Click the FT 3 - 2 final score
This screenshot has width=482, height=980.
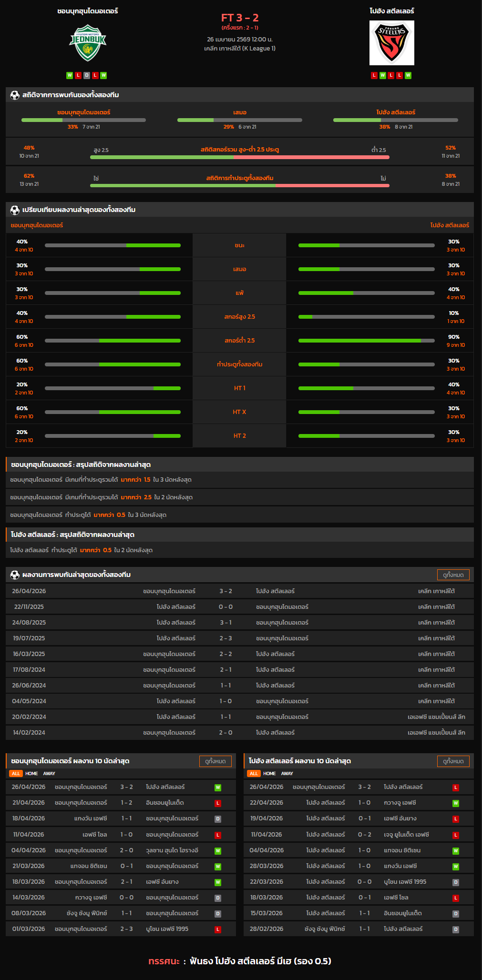pyautogui.click(x=239, y=18)
